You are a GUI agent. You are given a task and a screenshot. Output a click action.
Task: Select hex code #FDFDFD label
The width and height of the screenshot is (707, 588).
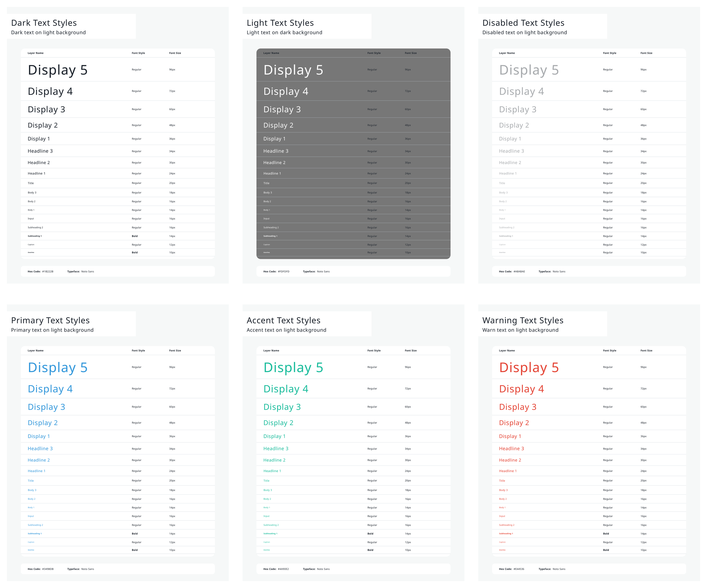pyautogui.click(x=283, y=271)
